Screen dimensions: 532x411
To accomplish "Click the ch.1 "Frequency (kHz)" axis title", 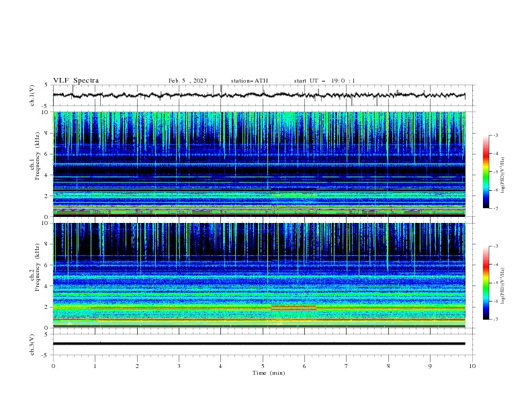I will [37, 156].
